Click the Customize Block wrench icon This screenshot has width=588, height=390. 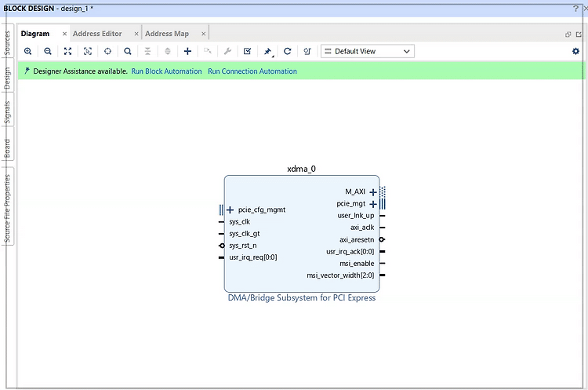227,52
